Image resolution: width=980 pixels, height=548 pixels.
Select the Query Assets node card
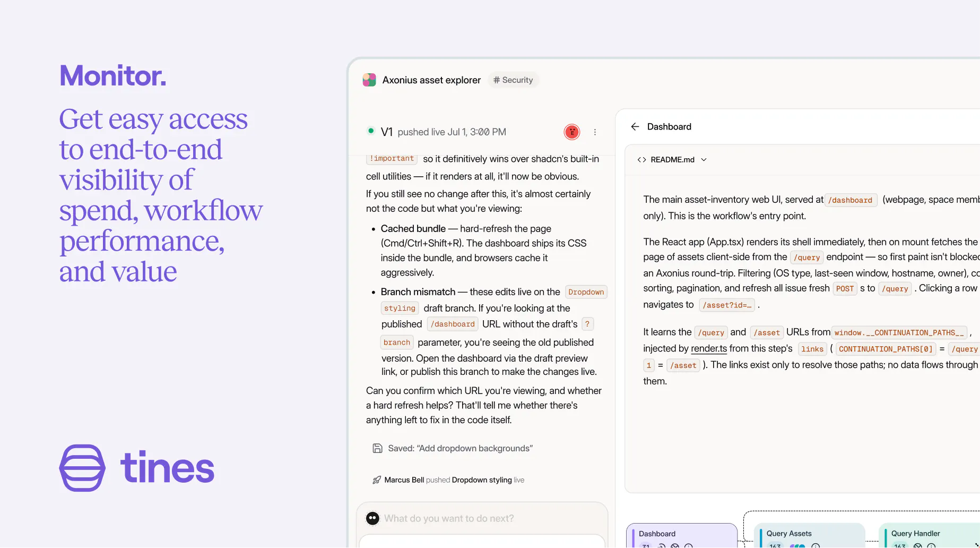point(809,536)
